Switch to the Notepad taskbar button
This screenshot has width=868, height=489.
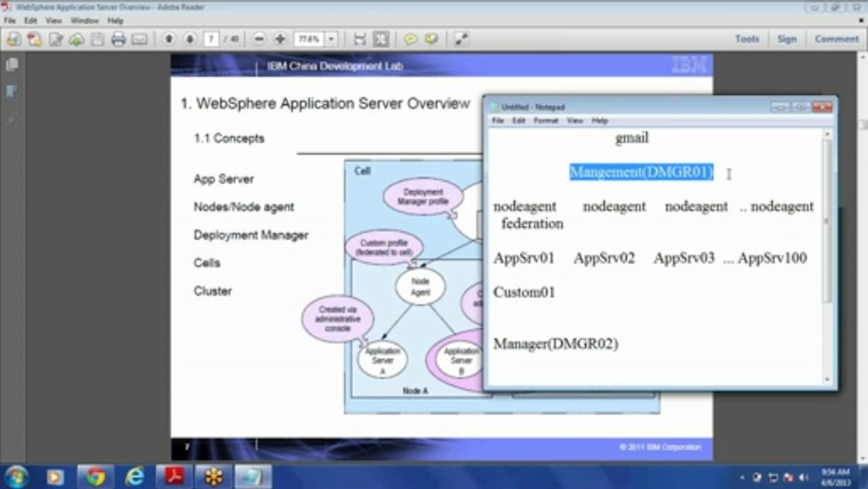click(253, 477)
